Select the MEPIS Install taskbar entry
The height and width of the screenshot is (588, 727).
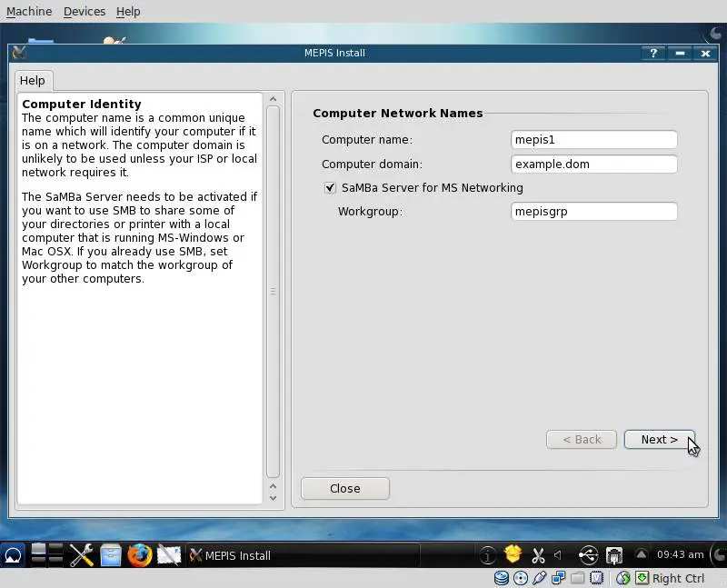point(304,555)
